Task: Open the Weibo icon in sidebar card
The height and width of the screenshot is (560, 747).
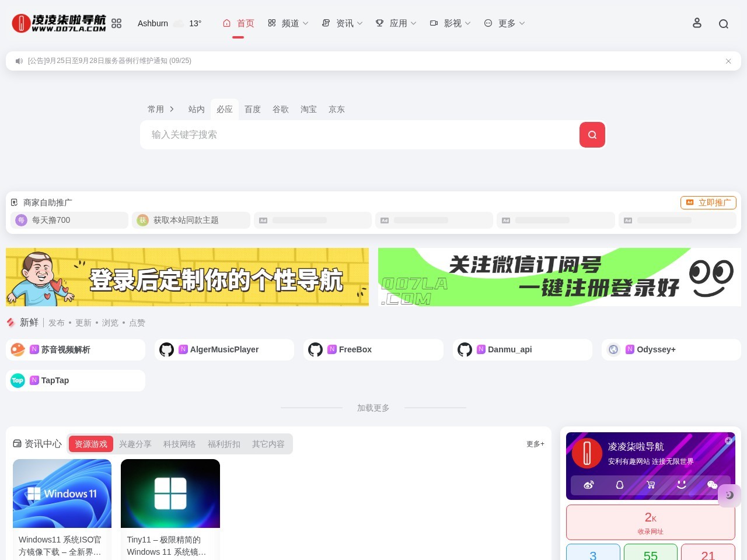Action: [x=588, y=485]
